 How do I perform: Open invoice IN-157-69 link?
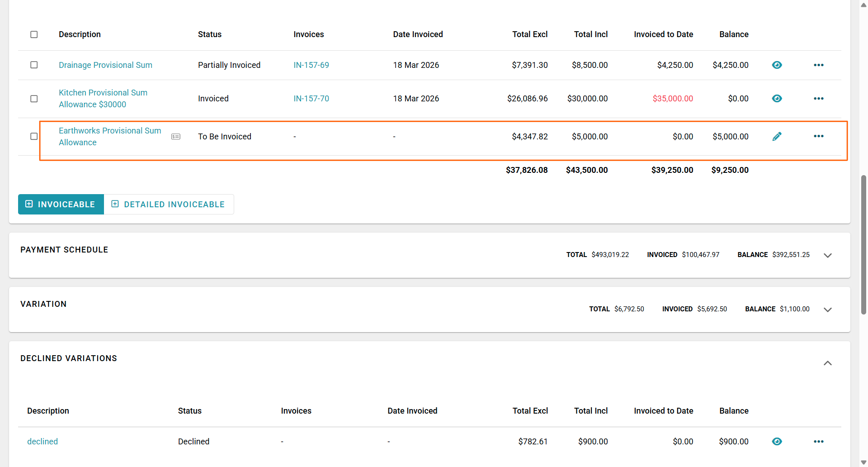(x=311, y=65)
